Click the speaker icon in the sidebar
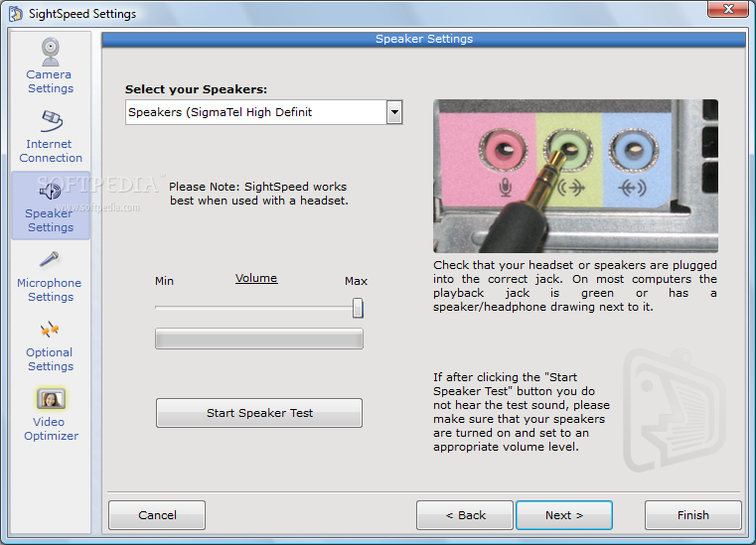 [x=50, y=191]
